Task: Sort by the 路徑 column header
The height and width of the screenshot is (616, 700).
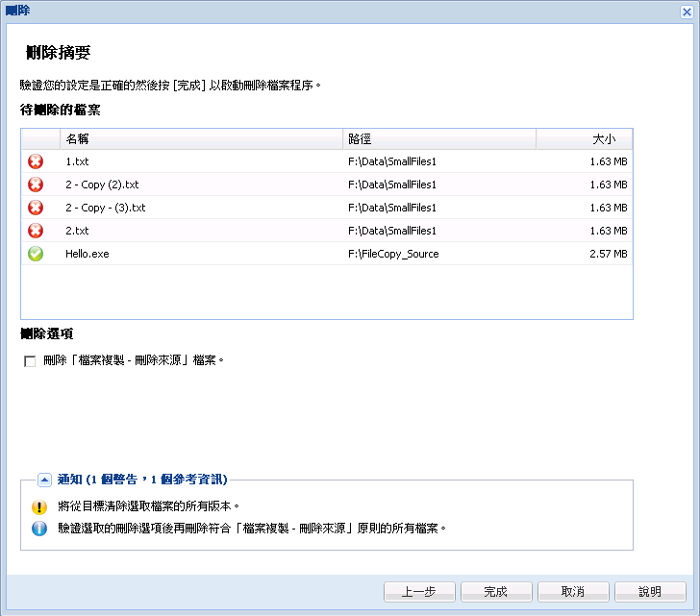Action: pos(439,139)
